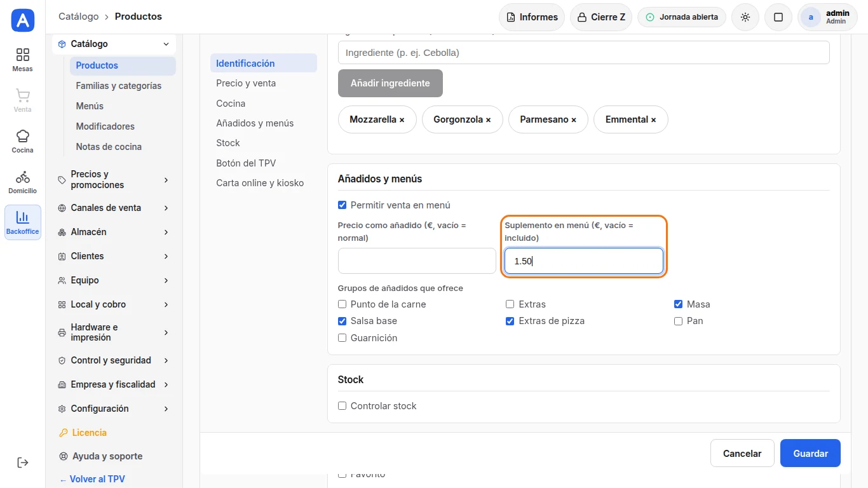Image resolution: width=868 pixels, height=488 pixels.
Task: Expand the Clientes section
Action: click(114, 256)
